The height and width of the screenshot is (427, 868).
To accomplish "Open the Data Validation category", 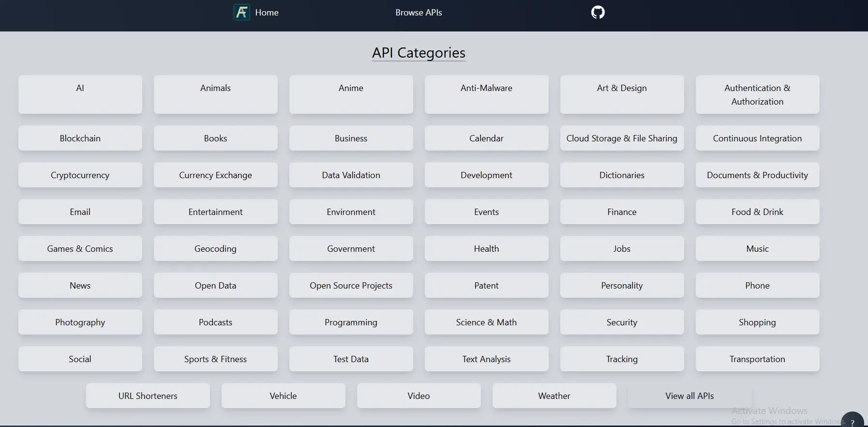I will click(x=351, y=175).
